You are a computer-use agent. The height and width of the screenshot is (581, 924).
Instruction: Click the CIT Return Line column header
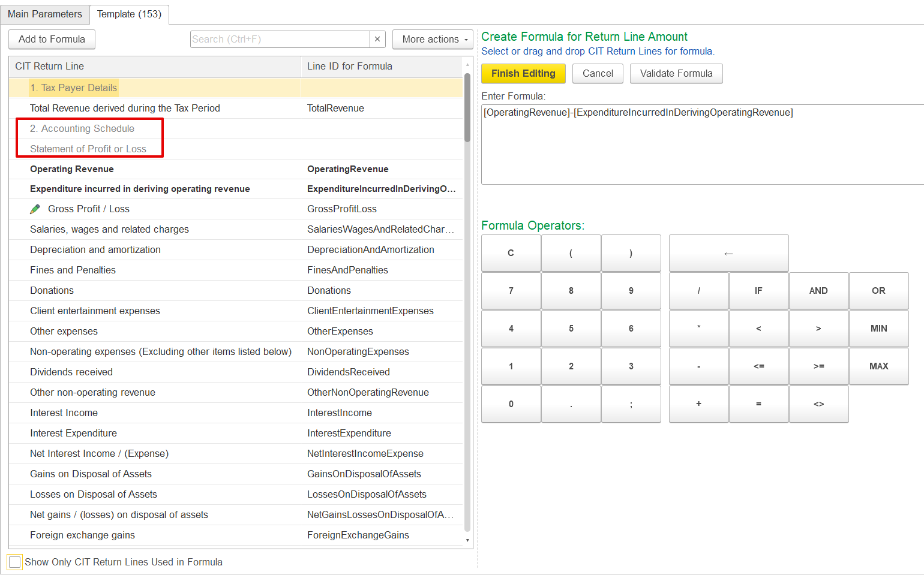tap(155, 67)
